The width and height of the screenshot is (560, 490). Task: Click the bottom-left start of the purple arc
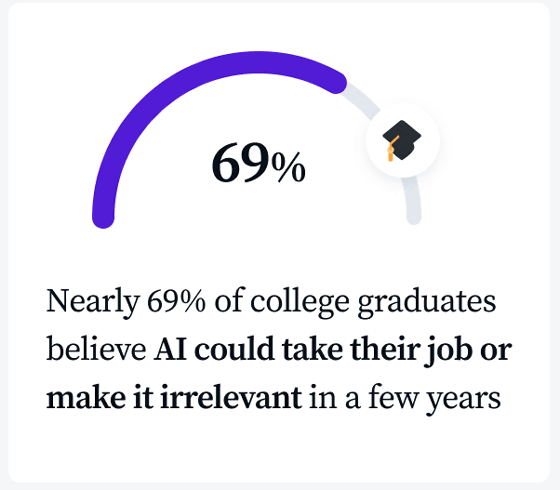pyautogui.click(x=103, y=218)
